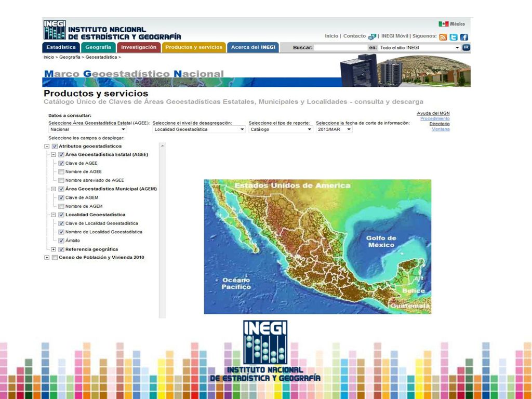This screenshot has width=532, height=399.
Task: Open the Geografía tab
Action: pos(98,47)
